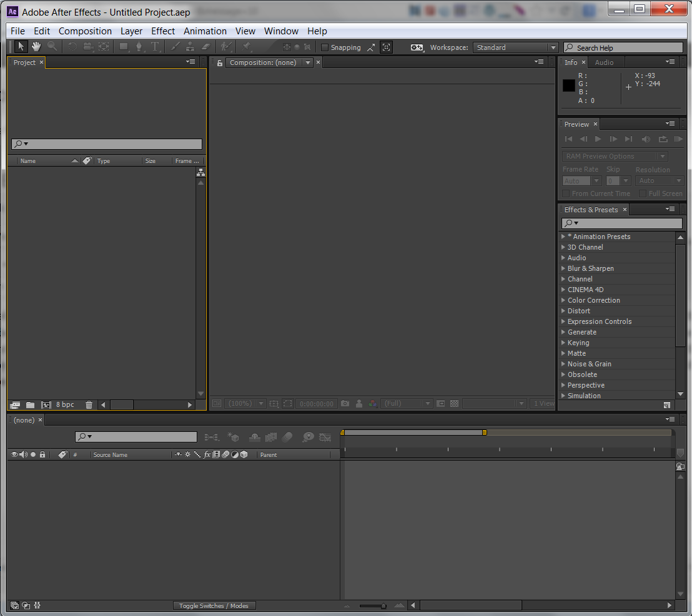Select the Selection arrow tool
The width and height of the screenshot is (692, 616).
(21, 46)
